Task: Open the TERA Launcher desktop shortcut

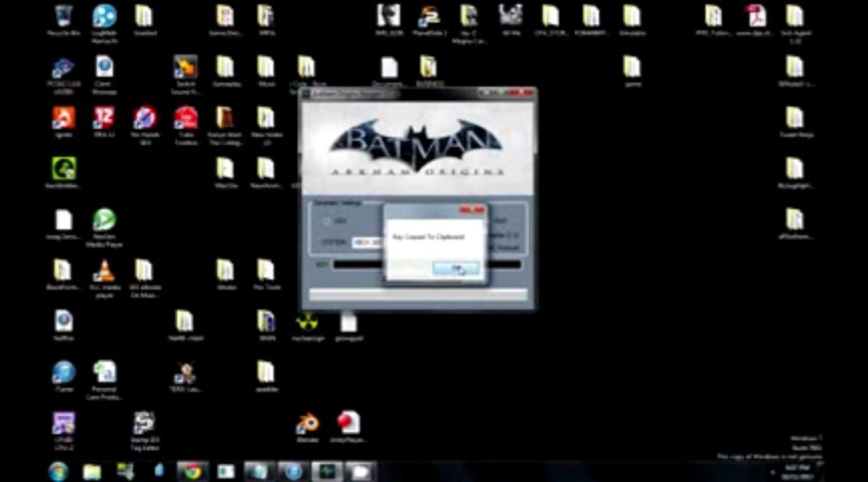Action: 185,377
